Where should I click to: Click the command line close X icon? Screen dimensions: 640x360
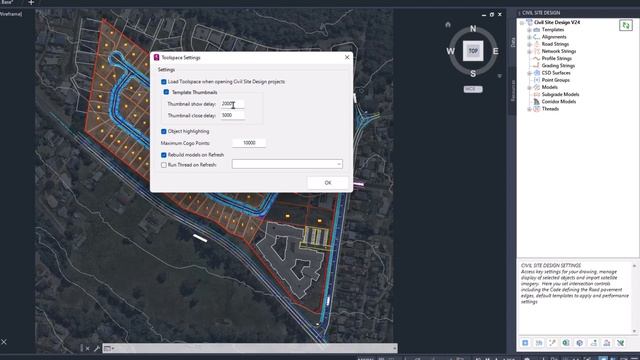[87, 348]
